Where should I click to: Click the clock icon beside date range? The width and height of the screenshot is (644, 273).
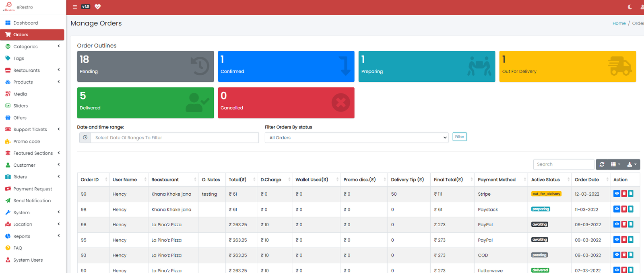(x=85, y=138)
